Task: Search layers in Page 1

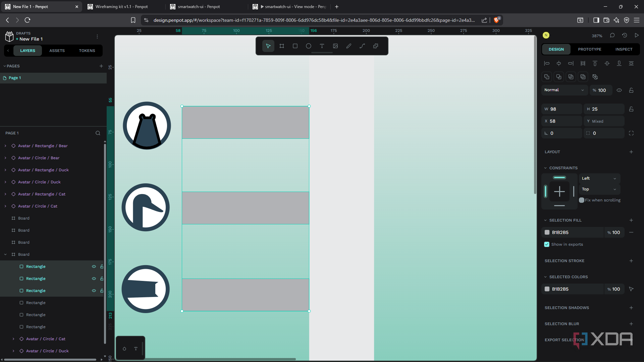Action: (98, 133)
